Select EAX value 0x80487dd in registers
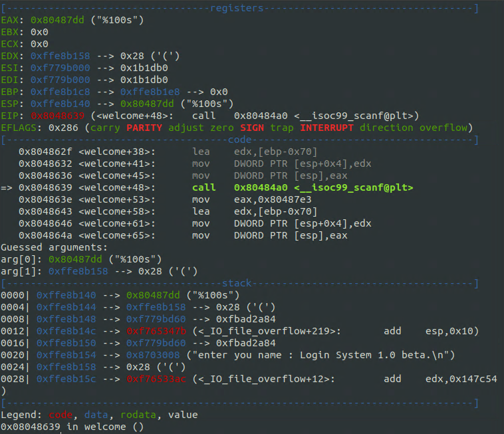504x434 pixels. [57, 20]
